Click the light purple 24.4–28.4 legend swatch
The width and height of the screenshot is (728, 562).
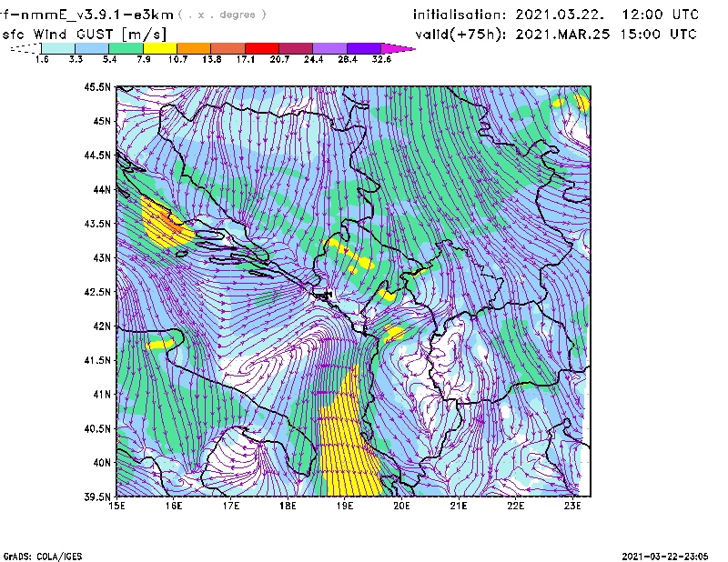329,48
